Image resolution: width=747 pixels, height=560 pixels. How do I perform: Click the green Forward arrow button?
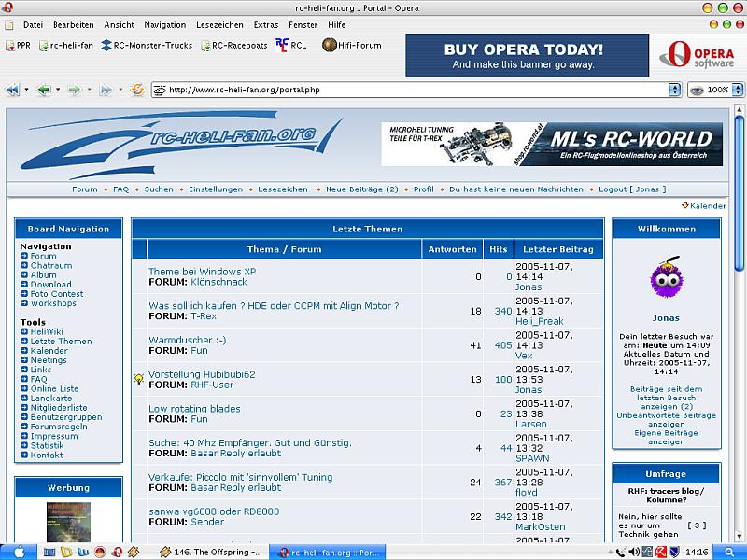75,90
